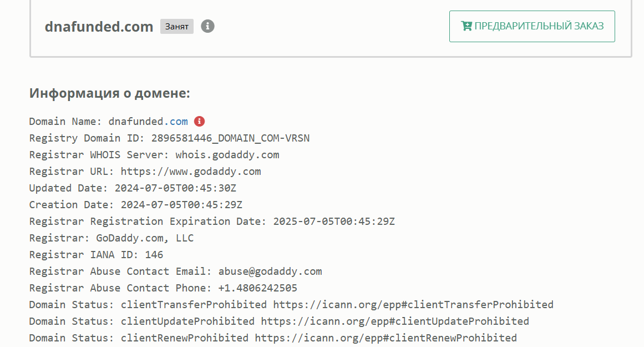
Task: Click the Информация о домене heading
Action: click(x=110, y=93)
